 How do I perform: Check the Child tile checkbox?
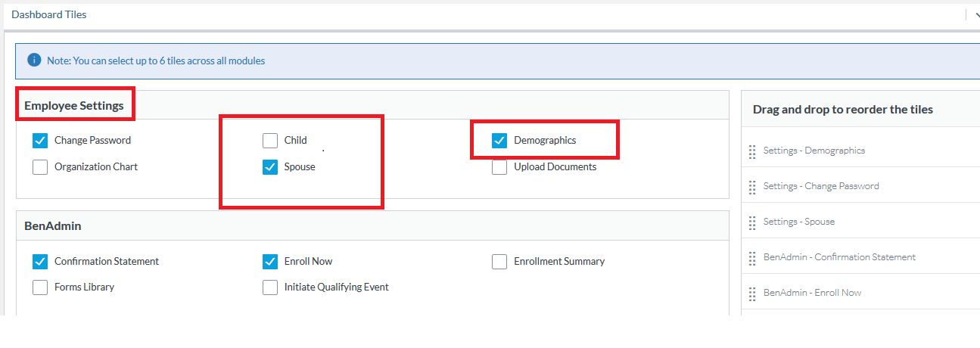coord(270,141)
